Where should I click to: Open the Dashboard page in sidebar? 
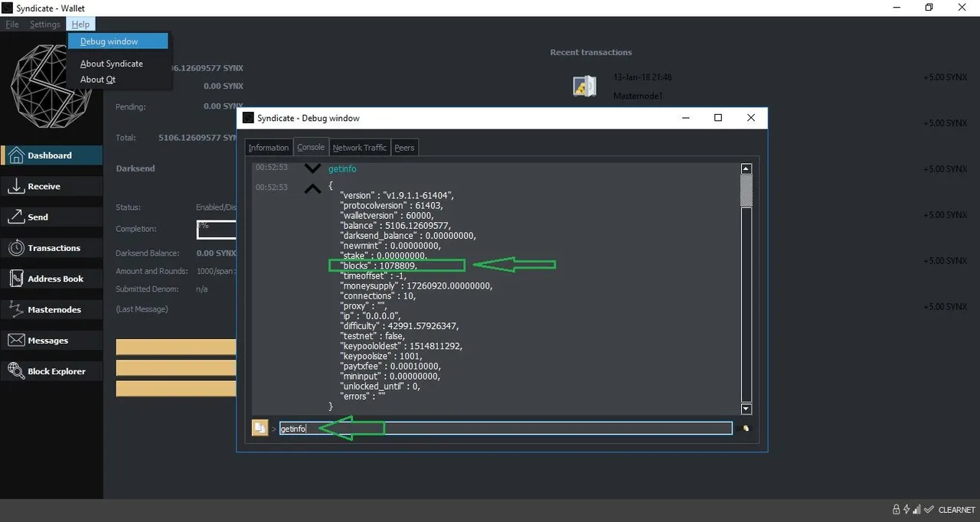point(51,155)
